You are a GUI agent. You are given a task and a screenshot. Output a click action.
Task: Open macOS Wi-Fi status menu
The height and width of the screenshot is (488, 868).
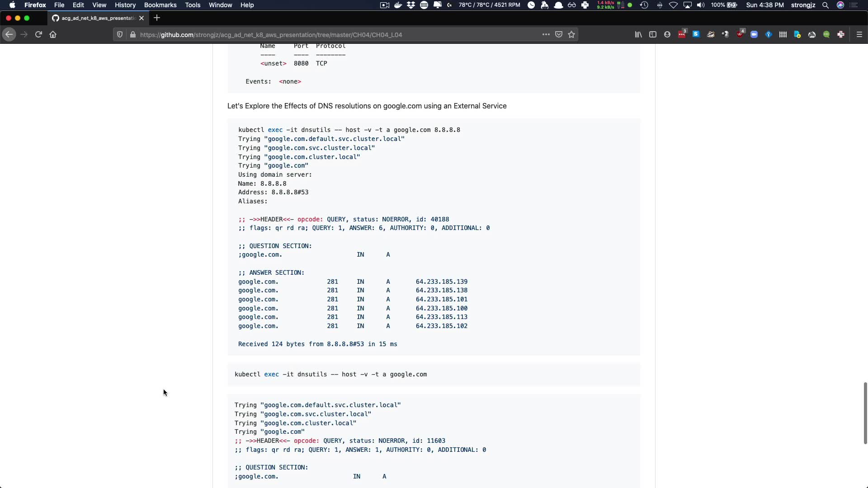click(673, 5)
